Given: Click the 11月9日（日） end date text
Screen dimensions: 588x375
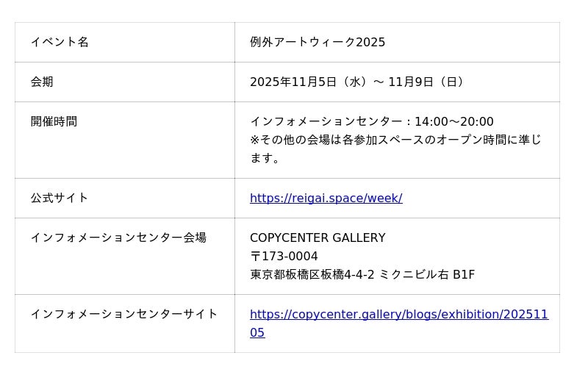Looking at the screenshot, I should (x=428, y=82).
